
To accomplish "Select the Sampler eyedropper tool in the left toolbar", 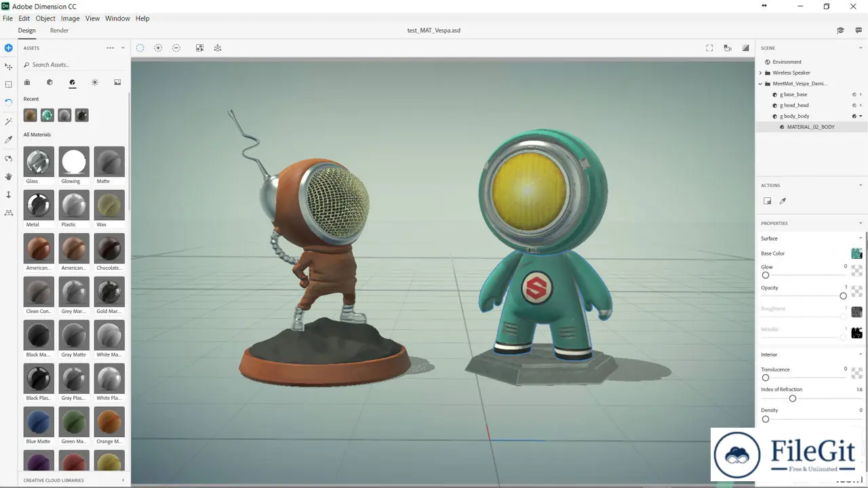I will 8,140.
